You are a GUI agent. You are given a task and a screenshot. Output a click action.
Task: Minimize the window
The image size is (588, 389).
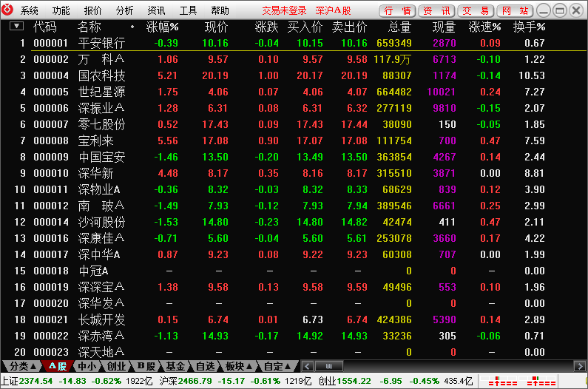click(544, 11)
